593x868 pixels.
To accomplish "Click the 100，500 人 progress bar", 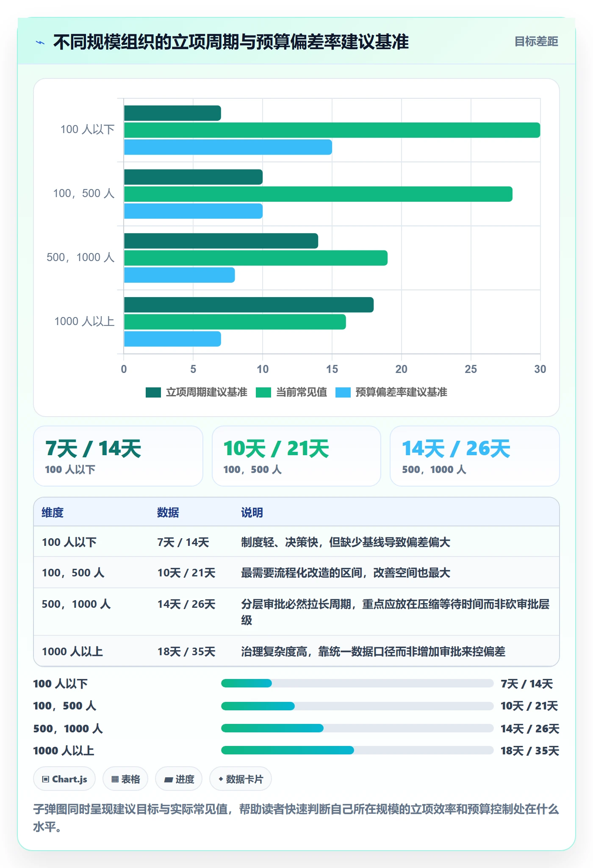I will (x=357, y=706).
